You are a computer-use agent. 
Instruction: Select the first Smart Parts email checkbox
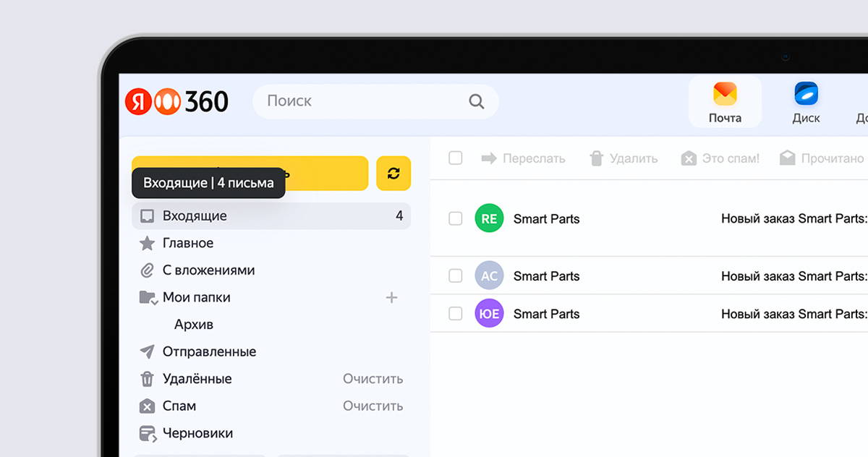456,218
